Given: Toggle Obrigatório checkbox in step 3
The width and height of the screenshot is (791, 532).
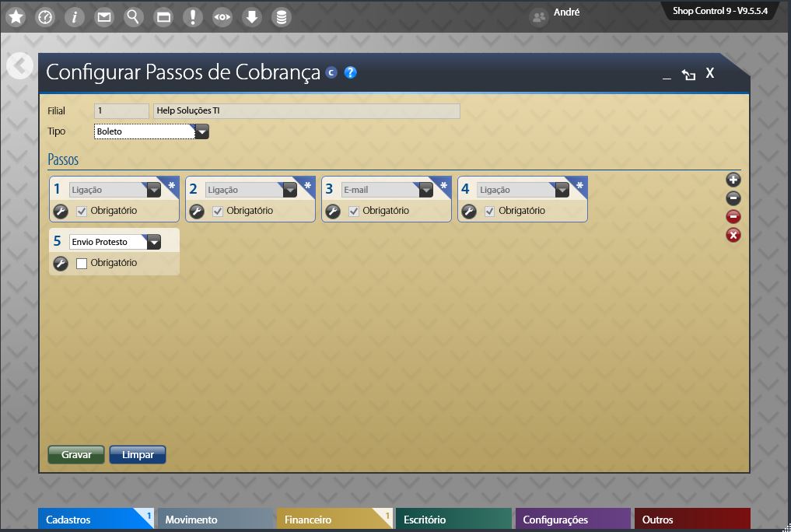Looking at the screenshot, I should [x=354, y=212].
